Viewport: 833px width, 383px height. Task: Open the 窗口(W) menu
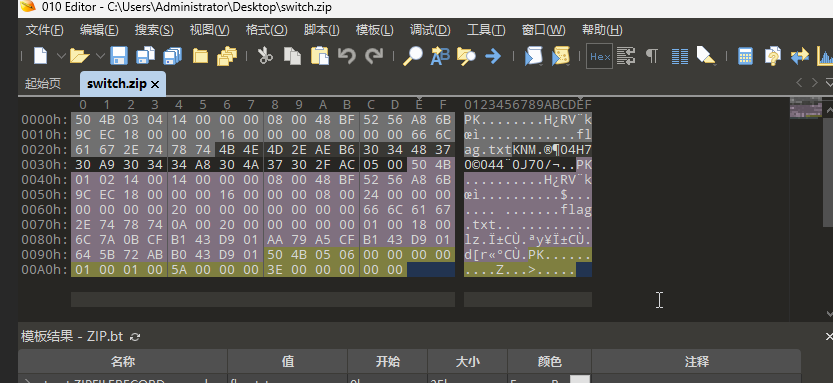point(543,30)
